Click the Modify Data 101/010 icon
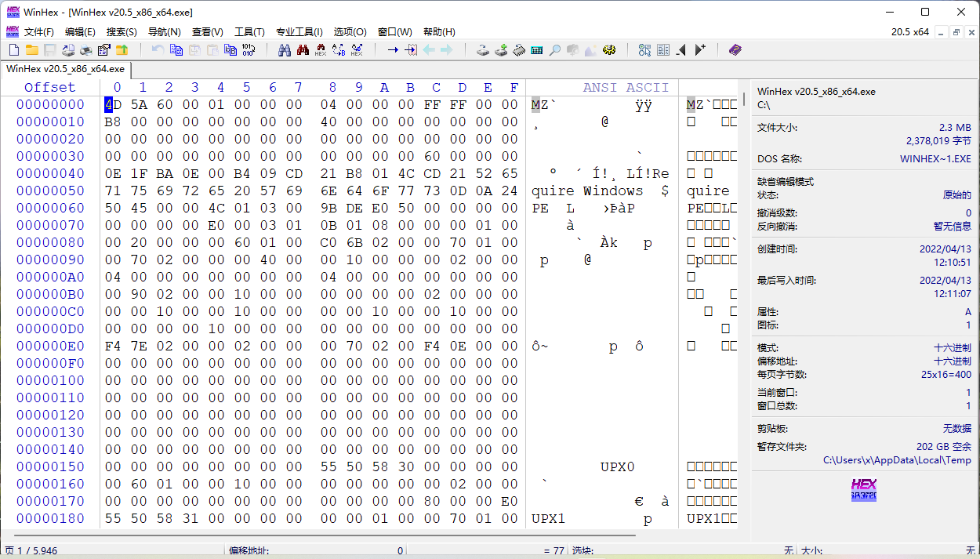Image resolution: width=980 pixels, height=559 pixels. 249,50
